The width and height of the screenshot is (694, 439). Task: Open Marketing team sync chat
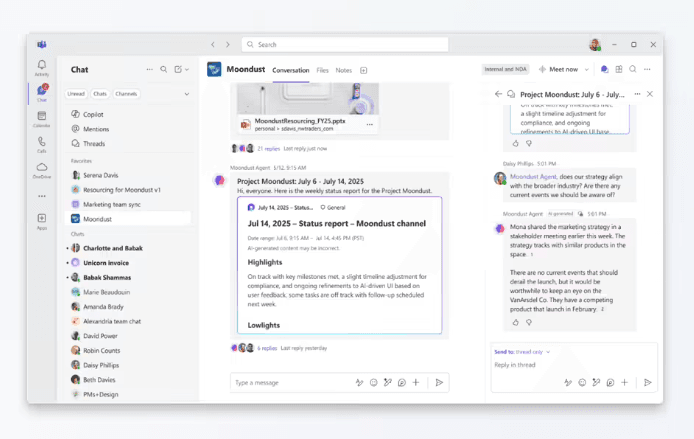click(128, 204)
